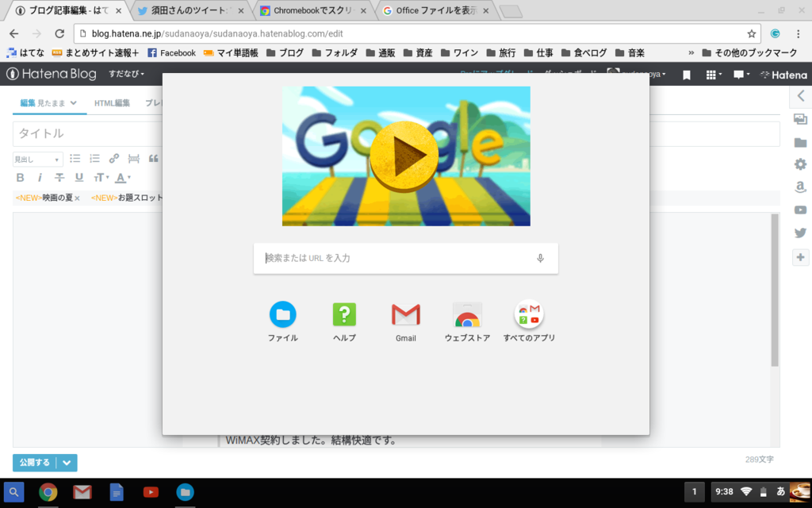Open Hatena notifications speech bubble
Viewport: 812px width, 508px height.
pos(741,75)
